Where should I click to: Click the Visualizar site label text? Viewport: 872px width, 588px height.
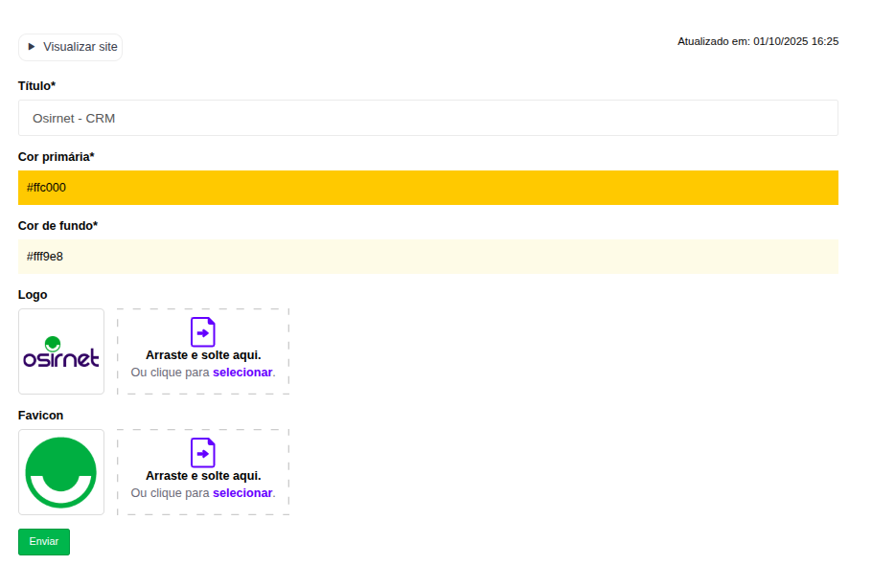(80, 47)
